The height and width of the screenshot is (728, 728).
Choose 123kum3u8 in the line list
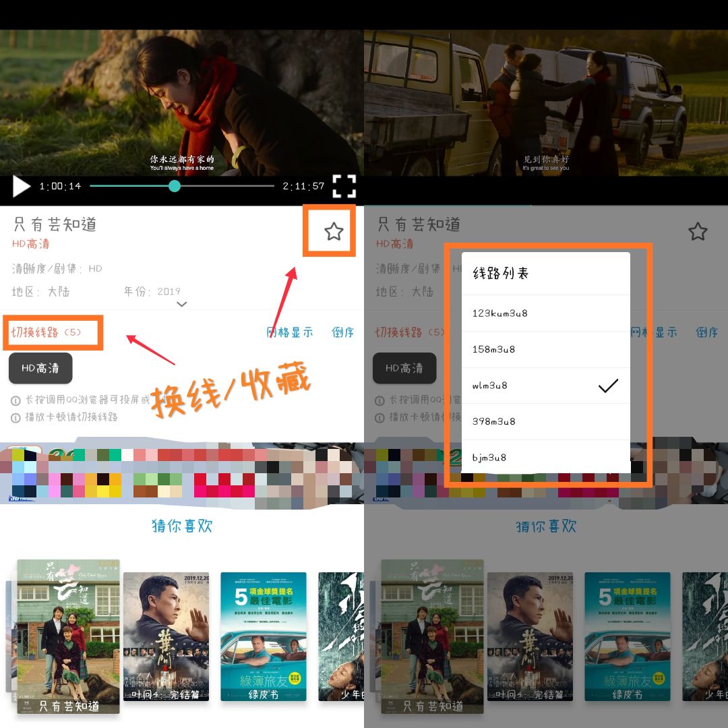click(x=545, y=313)
